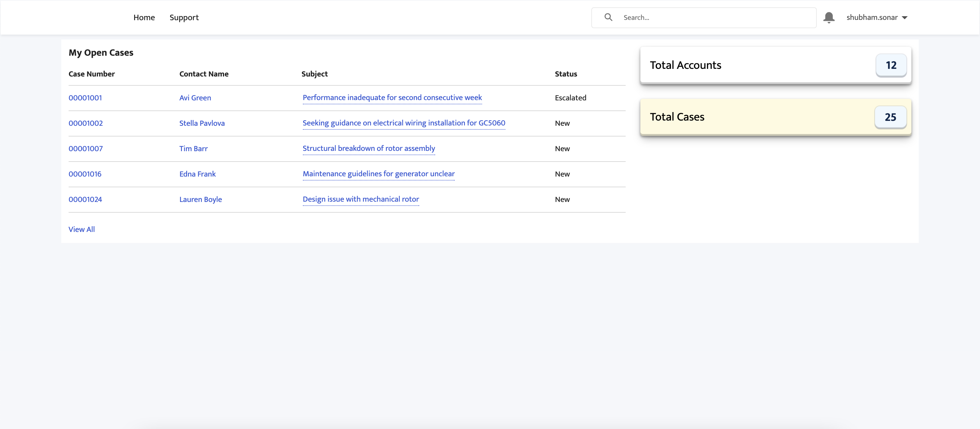Image resolution: width=980 pixels, height=429 pixels.
Task: Expand the shubham.sonar user menu arrow
Action: (x=905, y=18)
